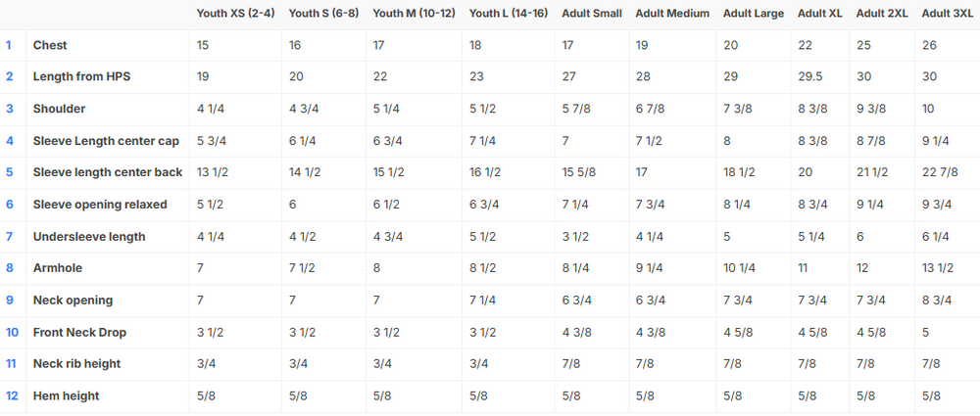Select row number 5 link
Image resolution: width=980 pixels, height=416 pixels.
tap(10, 173)
